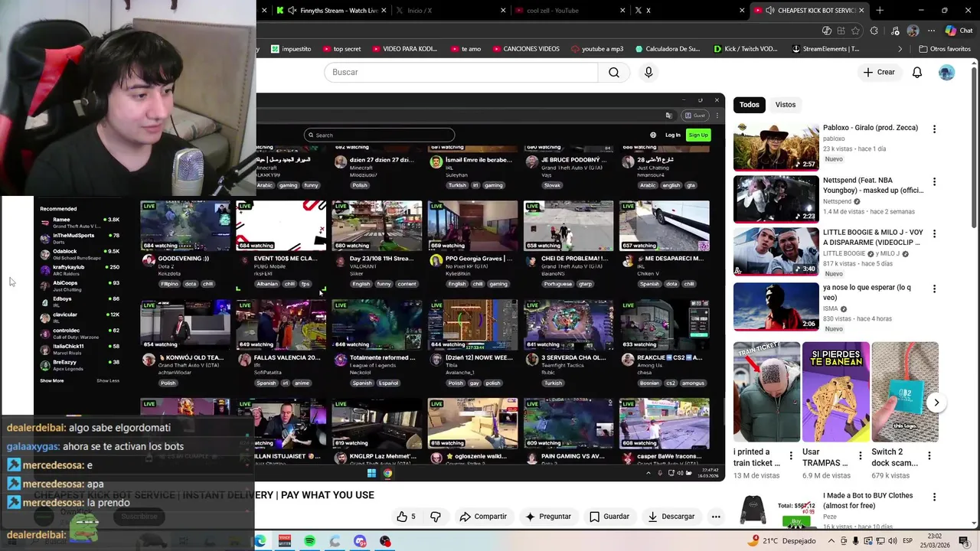Click Log In on the Kick page
Screen dimensions: 980x551
point(672,135)
